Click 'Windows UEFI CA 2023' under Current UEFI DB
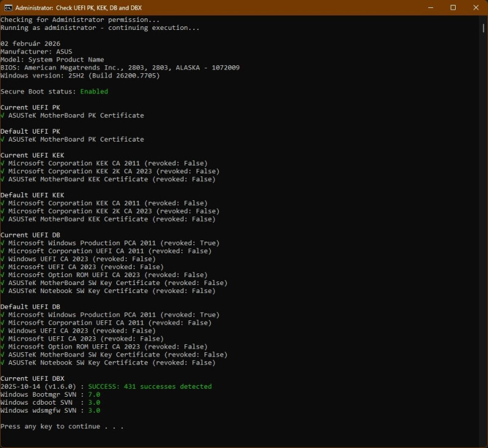The image size is (488, 448). click(48, 259)
